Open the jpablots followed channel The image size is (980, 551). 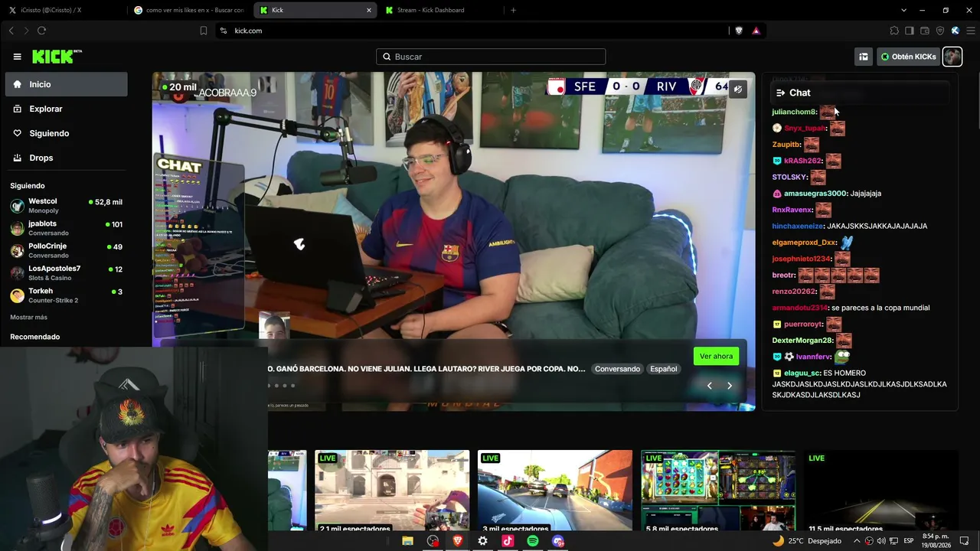67,228
